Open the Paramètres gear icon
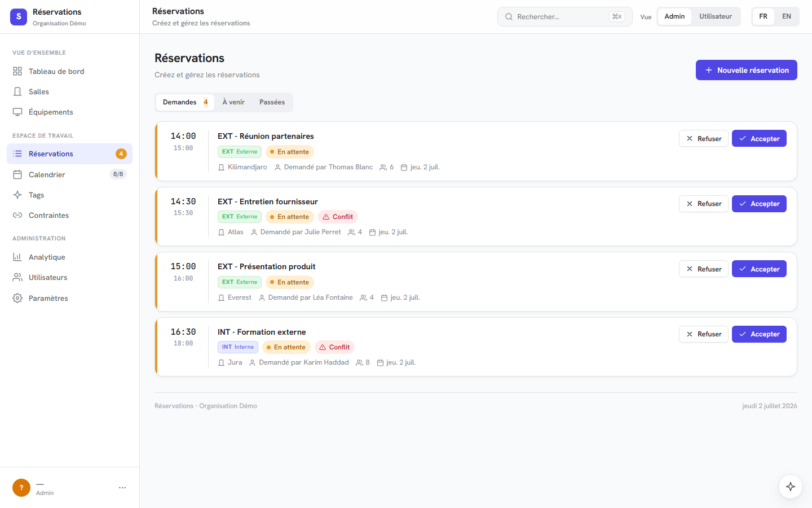This screenshot has height=508, width=812. [17, 298]
